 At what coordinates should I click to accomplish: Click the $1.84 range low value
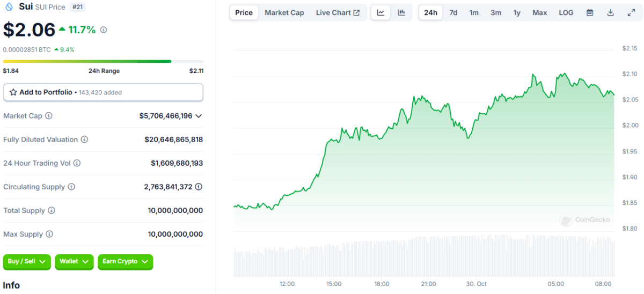[10, 71]
